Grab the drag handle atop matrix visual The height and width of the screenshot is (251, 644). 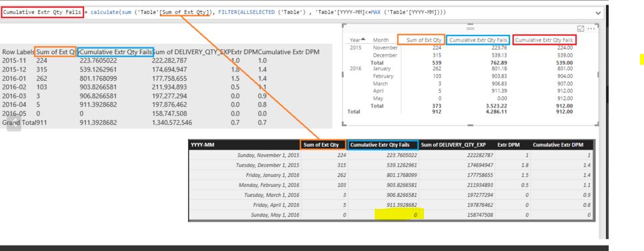[x=470, y=28]
